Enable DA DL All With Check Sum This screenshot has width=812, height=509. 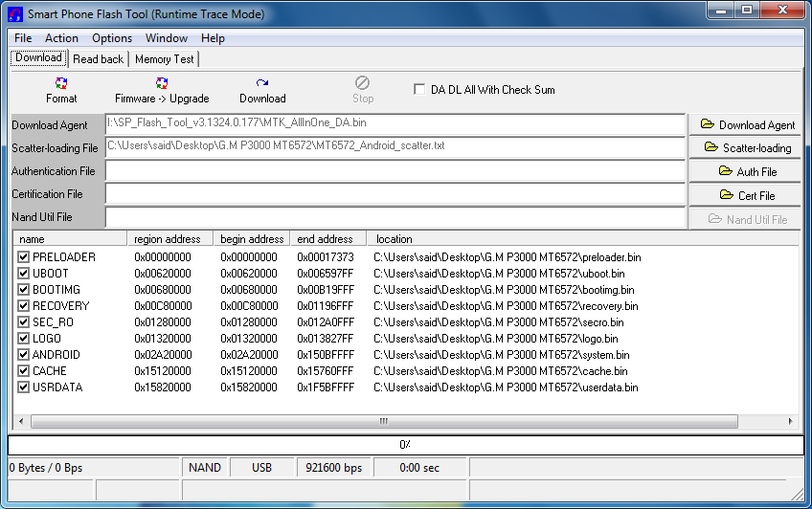click(x=419, y=90)
